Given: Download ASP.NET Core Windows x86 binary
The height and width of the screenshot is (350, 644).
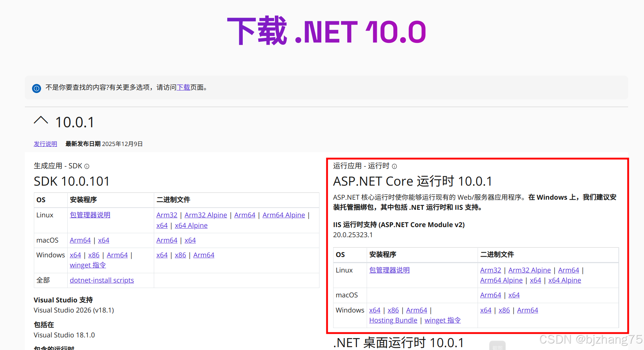Looking at the screenshot, I should point(504,310).
